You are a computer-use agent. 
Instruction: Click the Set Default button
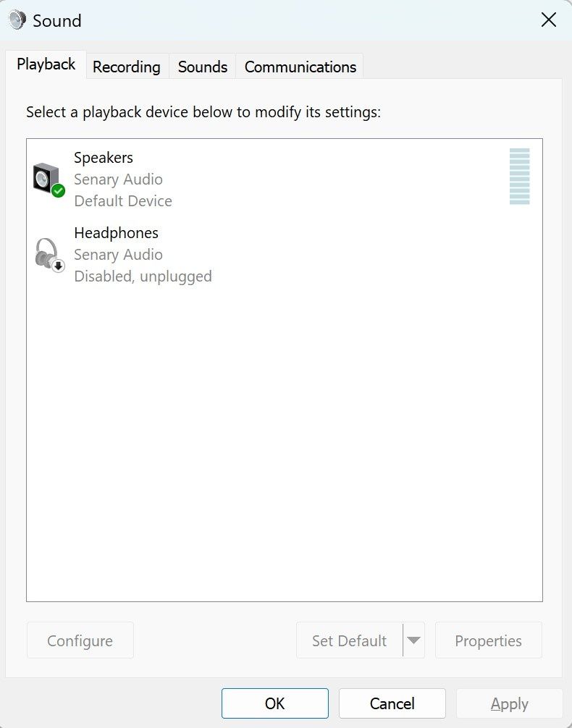349,640
